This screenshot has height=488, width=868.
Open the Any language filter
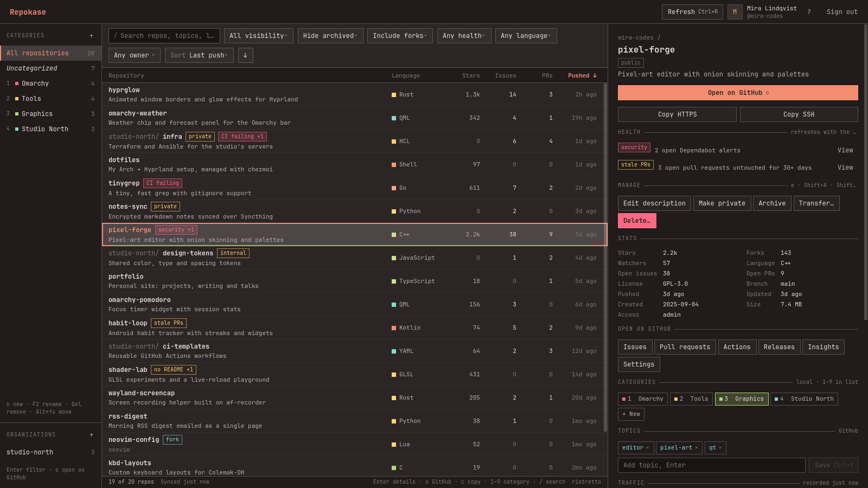pos(526,36)
